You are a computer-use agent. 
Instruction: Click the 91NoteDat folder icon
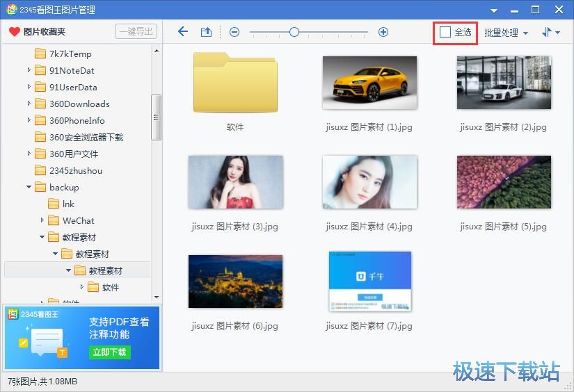[x=40, y=70]
